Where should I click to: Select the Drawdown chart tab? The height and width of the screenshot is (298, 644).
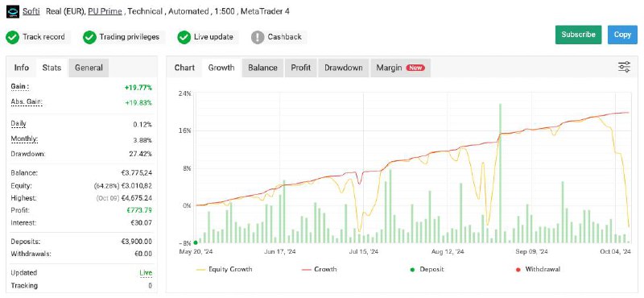point(344,68)
